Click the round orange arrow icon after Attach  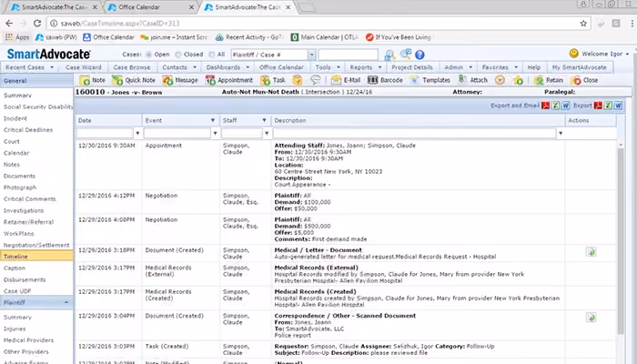500,80
